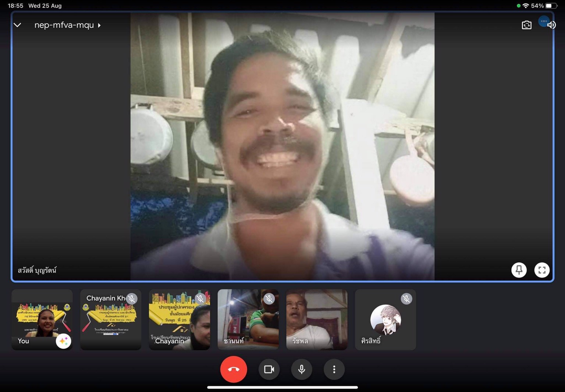Collapse the call with the down chevron
The height and width of the screenshot is (392, 565).
pyautogui.click(x=17, y=25)
